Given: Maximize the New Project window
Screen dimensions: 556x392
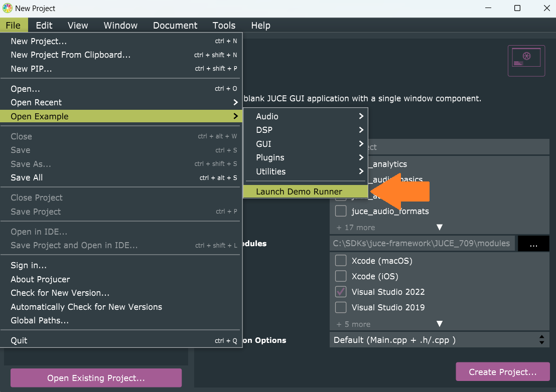Looking at the screenshot, I should click(517, 8).
